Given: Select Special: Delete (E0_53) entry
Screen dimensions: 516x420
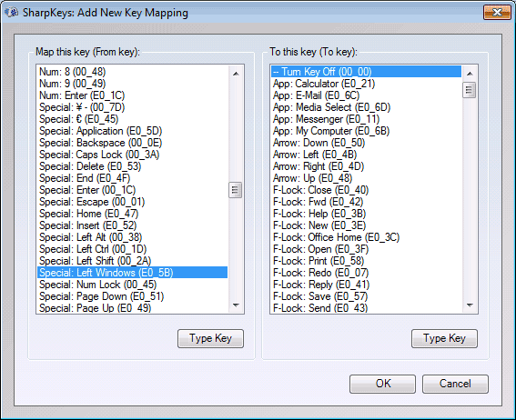Looking at the screenshot, I should 132,166.
